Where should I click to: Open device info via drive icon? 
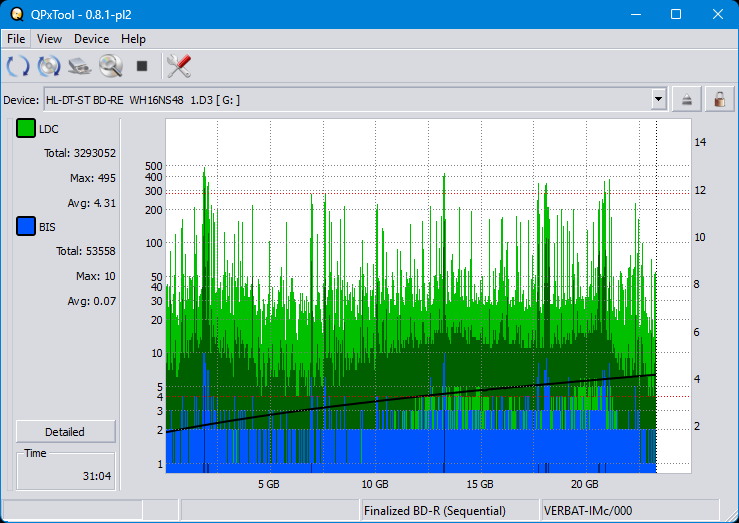[80, 67]
